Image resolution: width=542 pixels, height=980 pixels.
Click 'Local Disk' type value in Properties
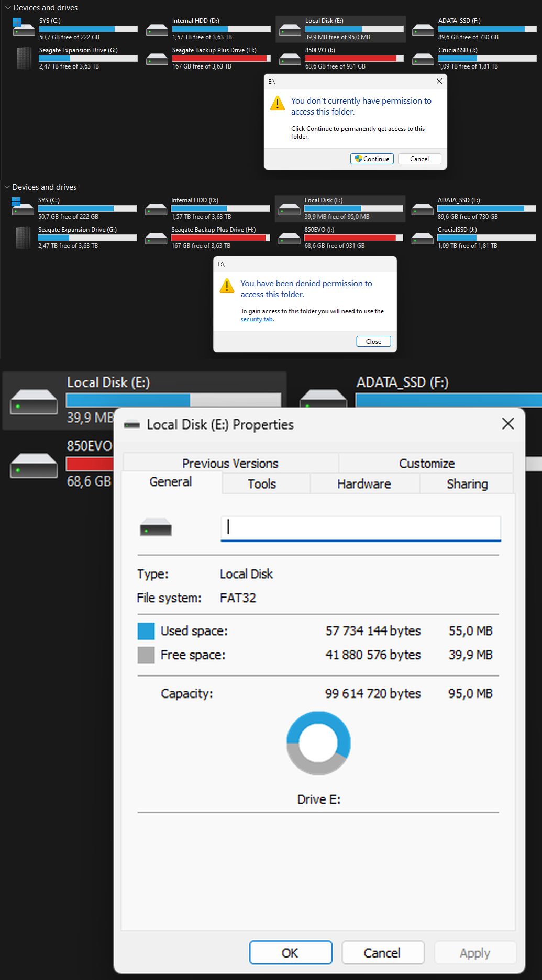point(246,573)
